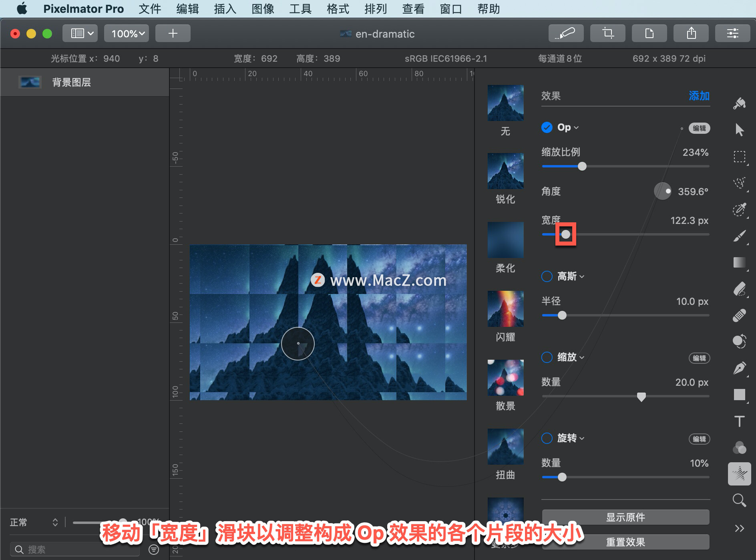The width and height of the screenshot is (756, 560).
Task: Select the paintbrush tool
Action: tap(739, 236)
